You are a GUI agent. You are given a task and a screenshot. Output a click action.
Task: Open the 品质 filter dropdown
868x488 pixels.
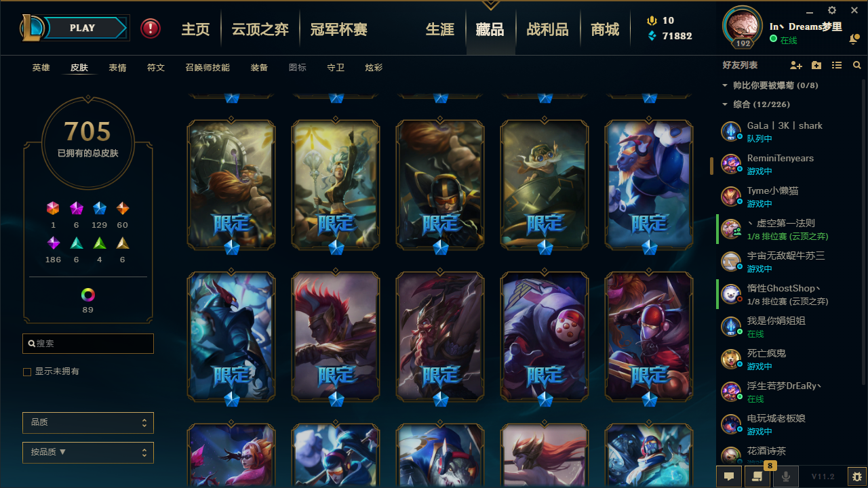88,422
